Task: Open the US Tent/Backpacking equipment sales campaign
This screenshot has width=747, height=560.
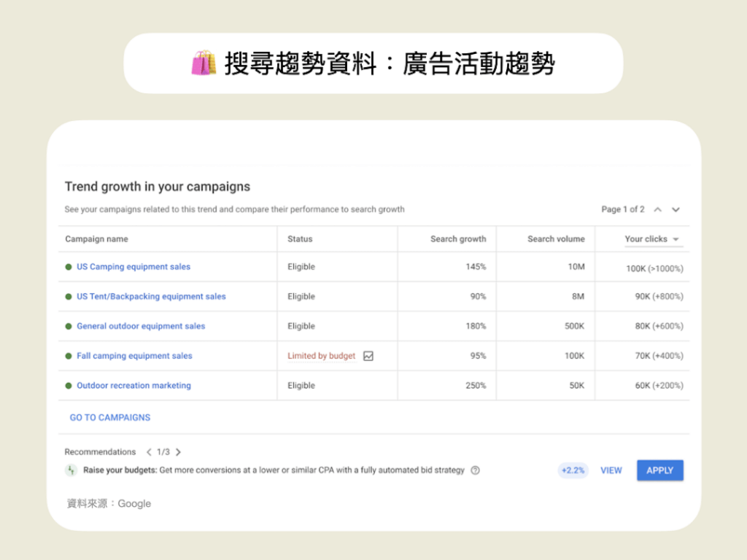Action: coord(151,297)
